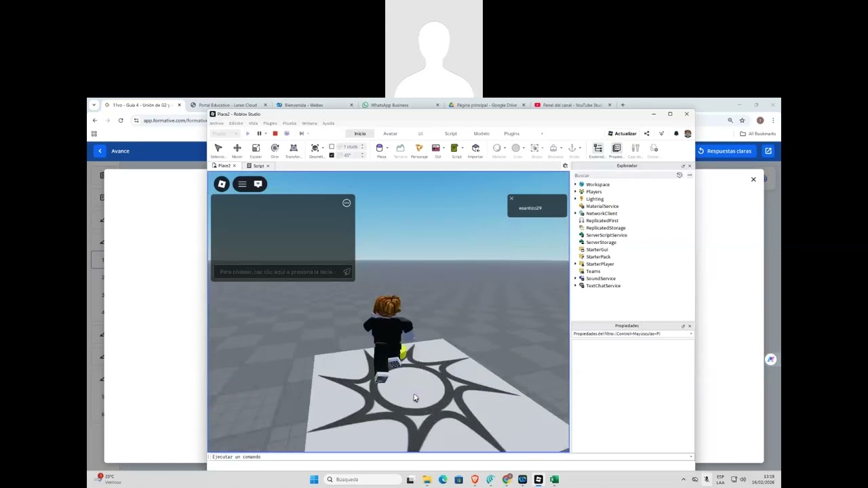Open Roblox Studio notifications bell
The width and height of the screenshot is (868, 488).
[x=676, y=134]
